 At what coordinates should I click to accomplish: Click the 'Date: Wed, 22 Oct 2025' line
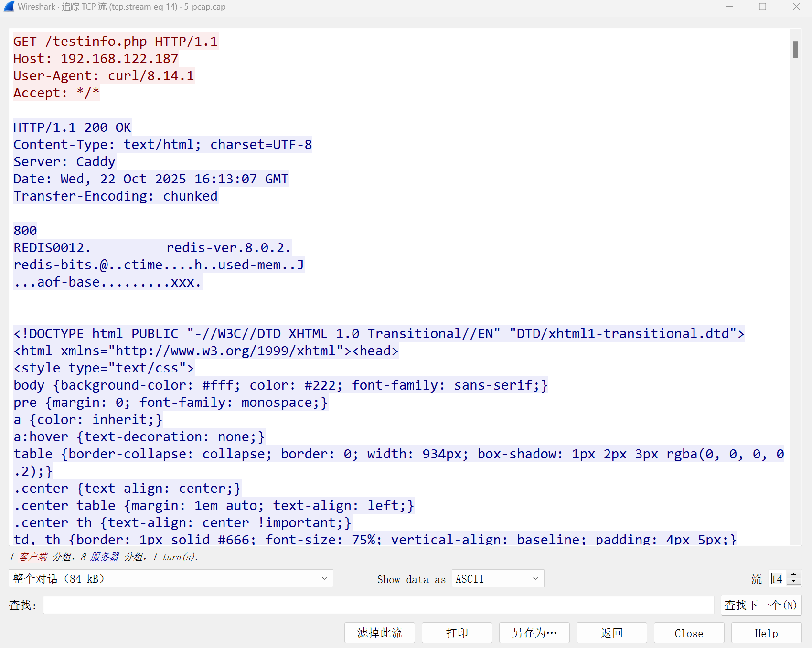coord(151,179)
